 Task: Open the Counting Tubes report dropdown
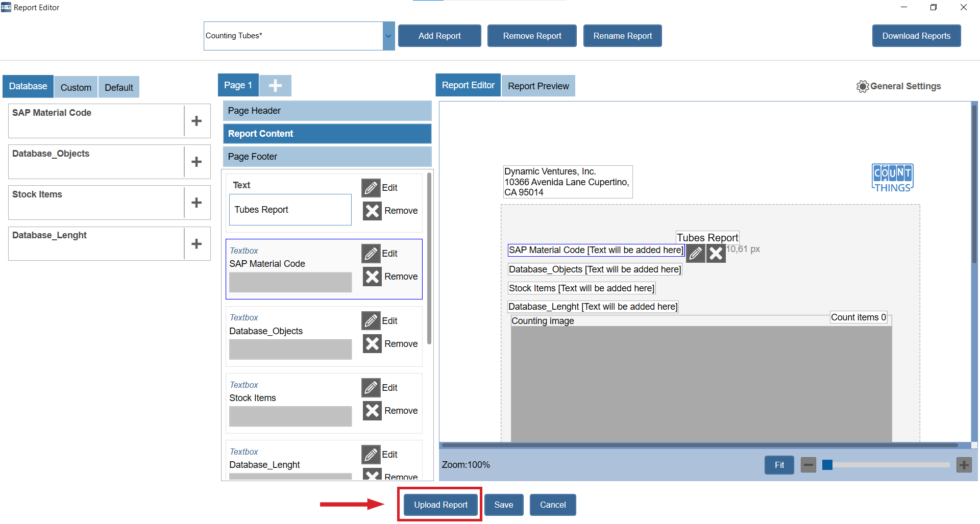pyautogui.click(x=388, y=36)
